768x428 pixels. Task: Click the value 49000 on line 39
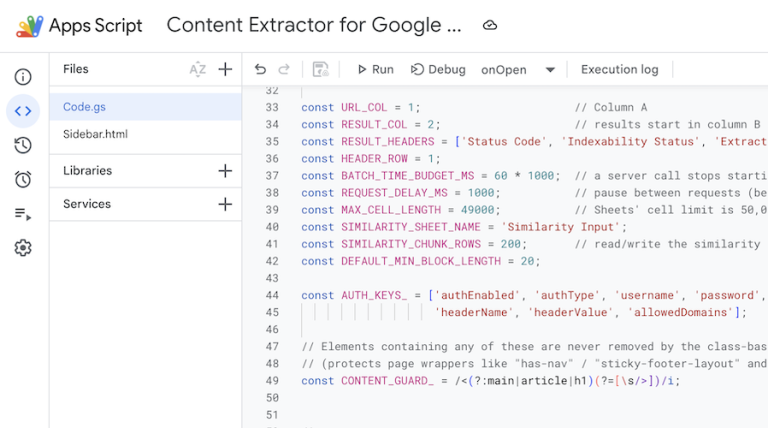point(478,210)
